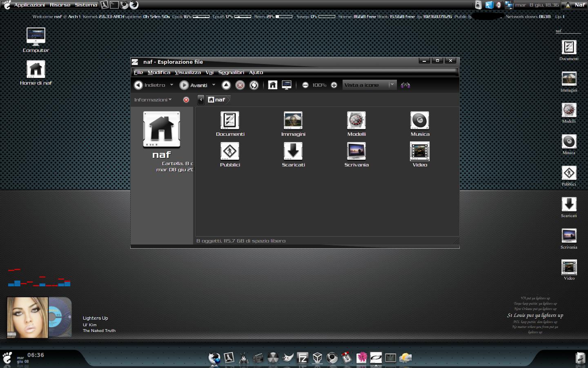The width and height of the screenshot is (588, 368).
Task: Open Modelli from the right desktop sidebar
Action: [x=569, y=113]
